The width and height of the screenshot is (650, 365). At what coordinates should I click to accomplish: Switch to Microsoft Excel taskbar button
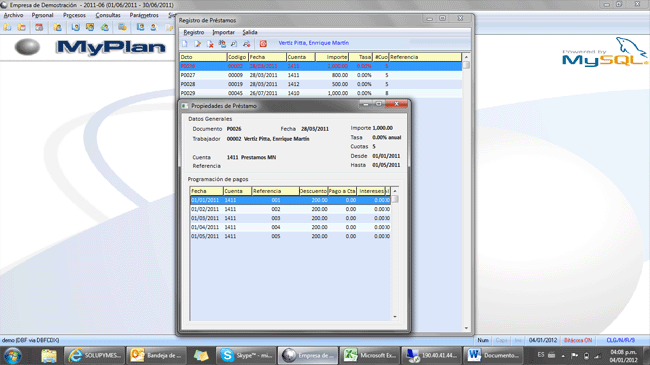[370, 355]
